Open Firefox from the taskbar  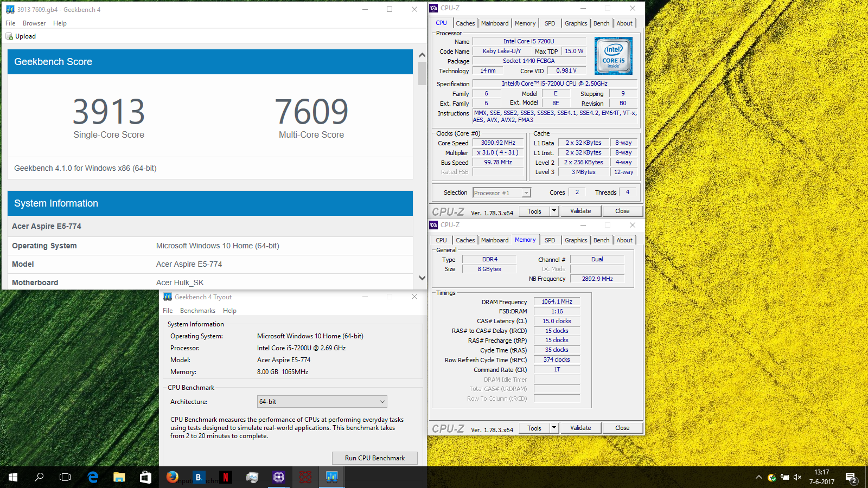pos(173,477)
